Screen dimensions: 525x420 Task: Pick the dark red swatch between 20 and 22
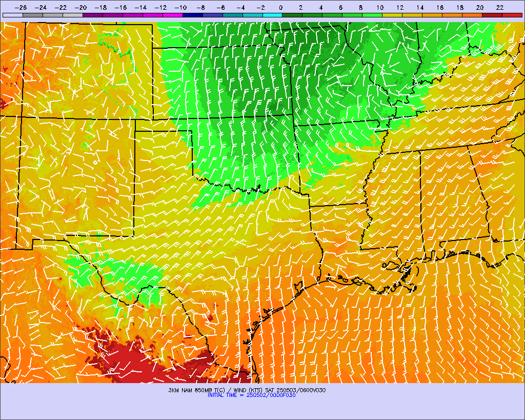click(x=492, y=15)
